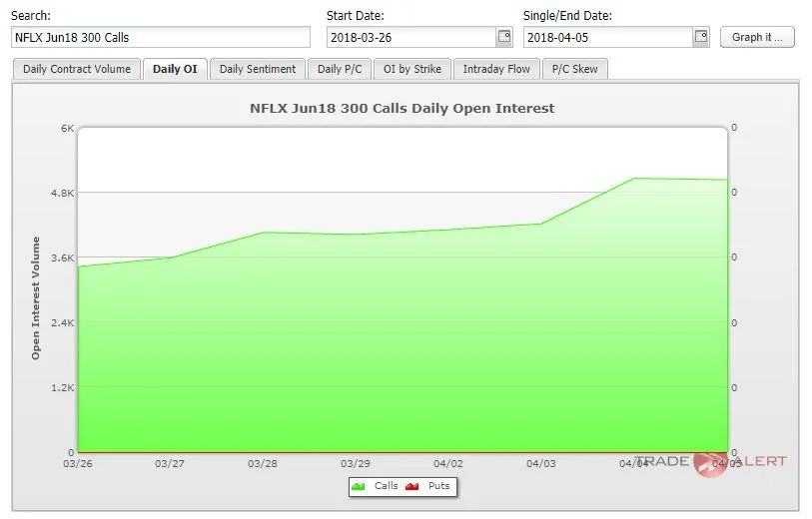Click the red Puts legend swatch
The image size is (812, 519).
click(x=412, y=486)
